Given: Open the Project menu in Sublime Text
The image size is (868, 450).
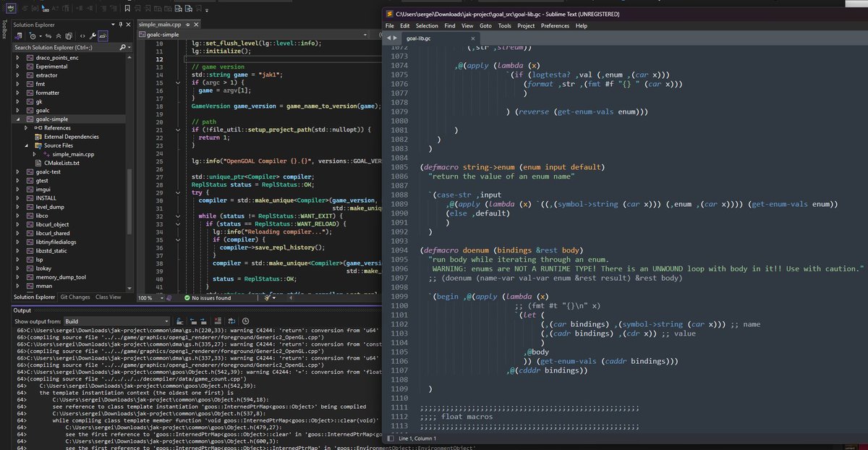Looking at the screenshot, I should (x=526, y=25).
